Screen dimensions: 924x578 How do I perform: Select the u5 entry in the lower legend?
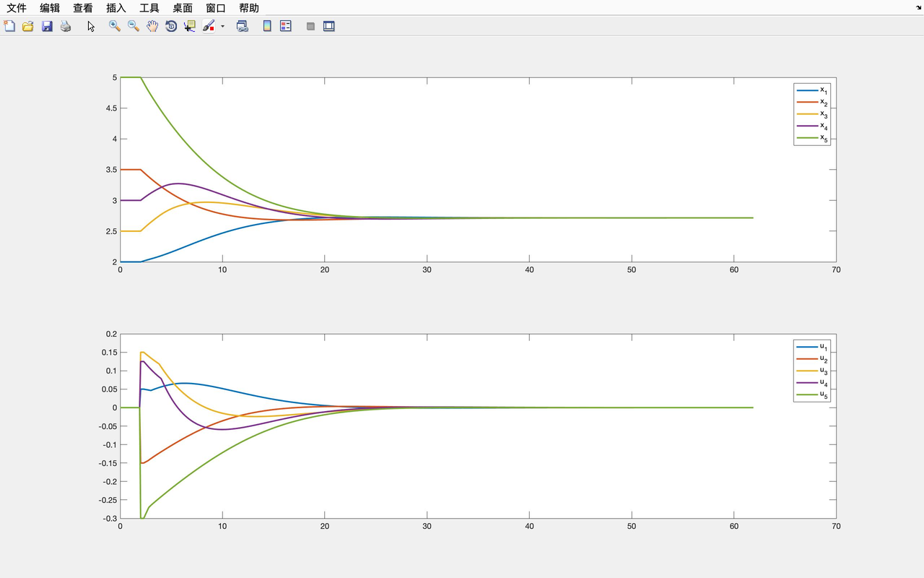811,394
